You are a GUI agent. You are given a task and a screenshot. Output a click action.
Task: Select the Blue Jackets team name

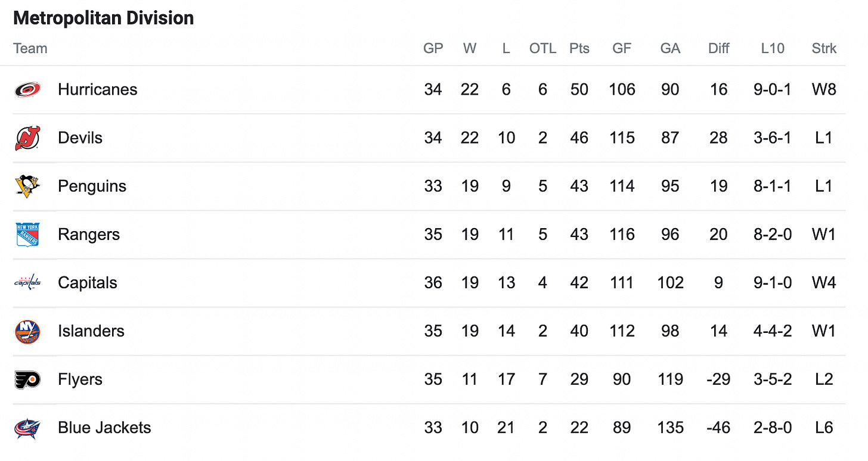click(104, 428)
